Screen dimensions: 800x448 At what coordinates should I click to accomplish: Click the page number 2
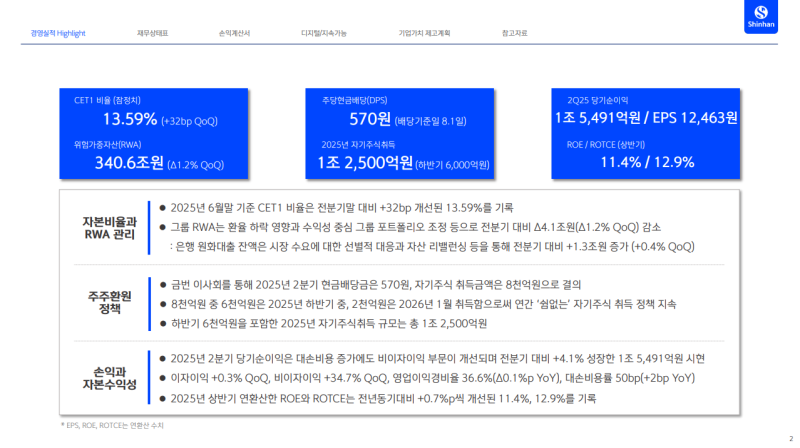click(790, 438)
